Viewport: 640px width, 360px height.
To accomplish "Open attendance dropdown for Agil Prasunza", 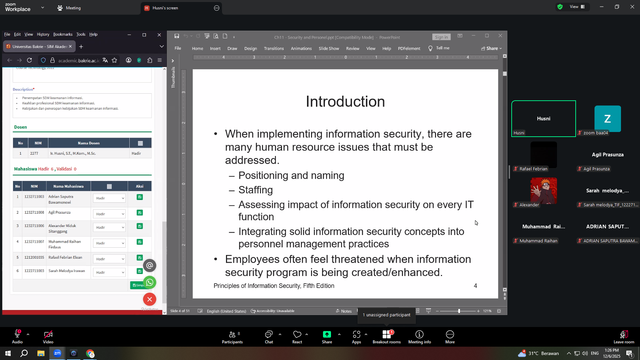I will [109, 214].
